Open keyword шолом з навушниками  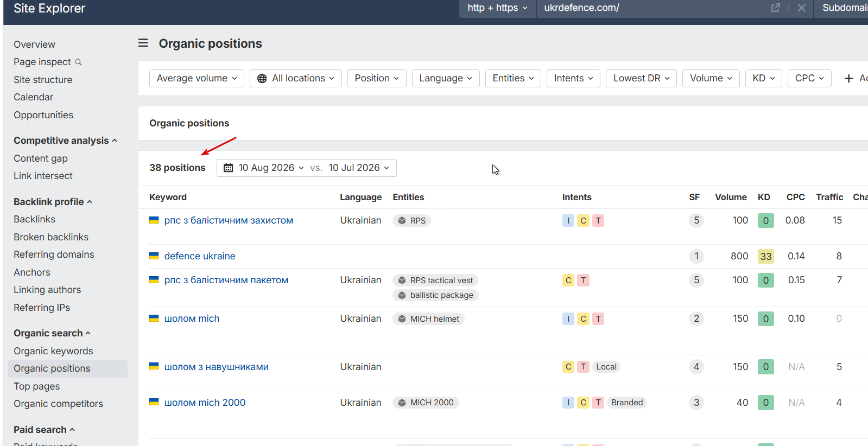coord(217,367)
